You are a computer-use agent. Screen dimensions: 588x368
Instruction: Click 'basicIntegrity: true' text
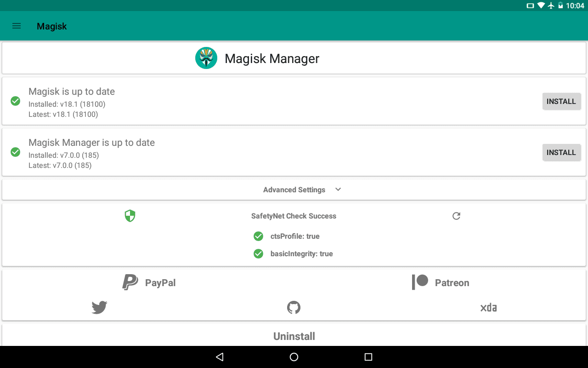click(x=302, y=254)
